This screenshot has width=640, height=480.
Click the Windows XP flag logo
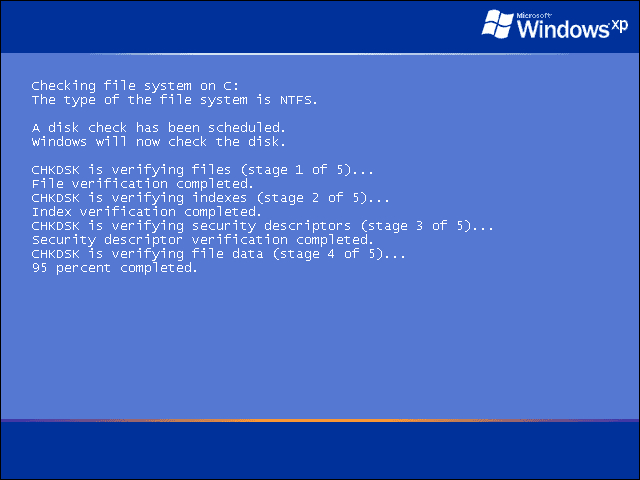click(x=498, y=24)
